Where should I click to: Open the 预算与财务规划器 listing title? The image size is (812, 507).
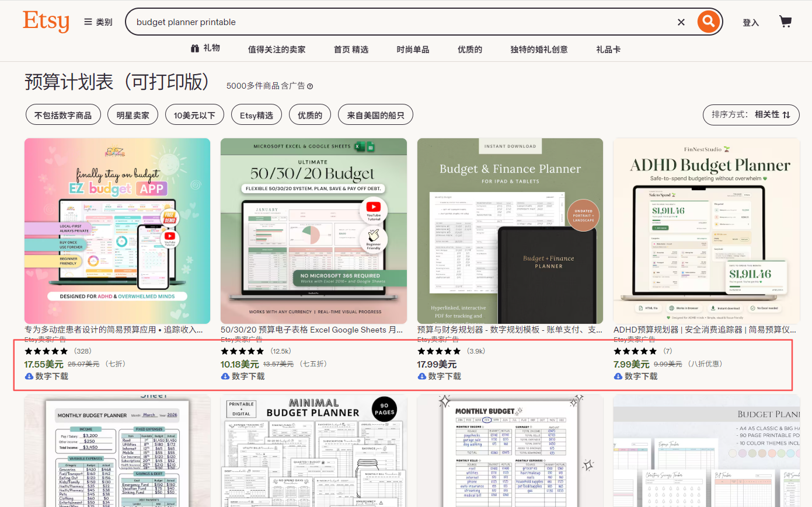(510, 330)
